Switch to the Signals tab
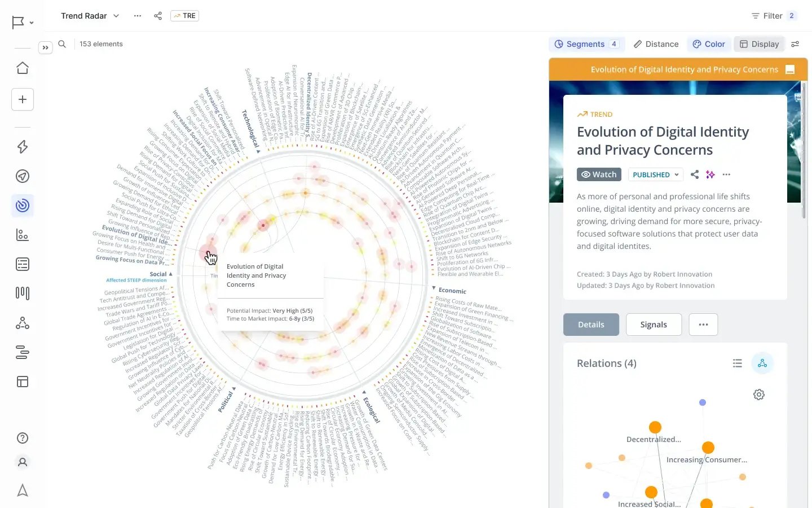Image resolution: width=812 pixels, height=508 pixels. click(654, 325)
